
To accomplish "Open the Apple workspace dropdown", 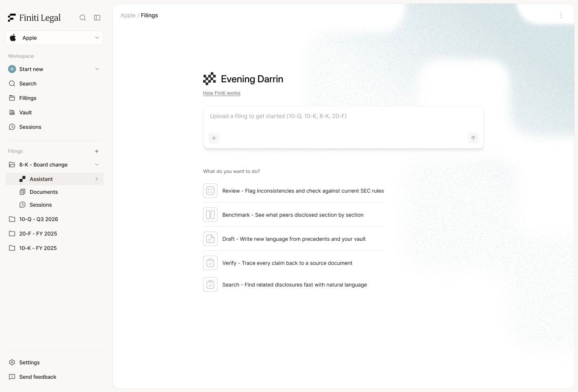I will pos(55,38).
